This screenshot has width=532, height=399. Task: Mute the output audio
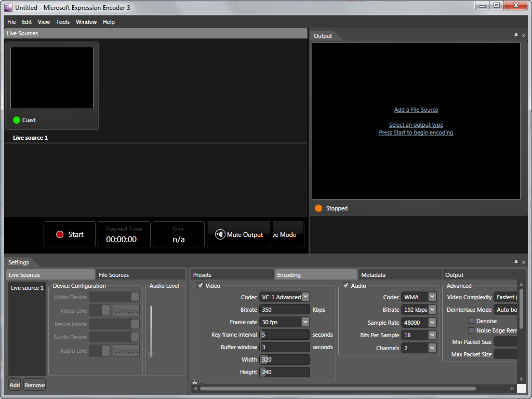click(x=239, y=234)
